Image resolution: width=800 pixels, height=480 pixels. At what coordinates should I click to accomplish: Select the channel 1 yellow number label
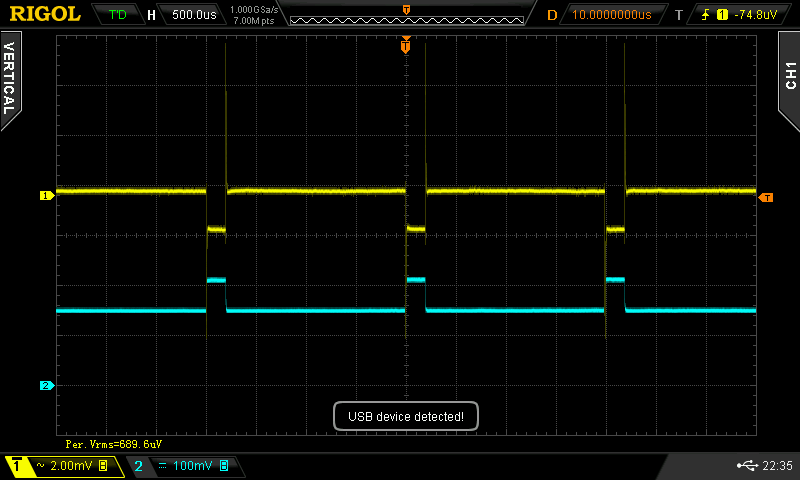pos(16,465)
